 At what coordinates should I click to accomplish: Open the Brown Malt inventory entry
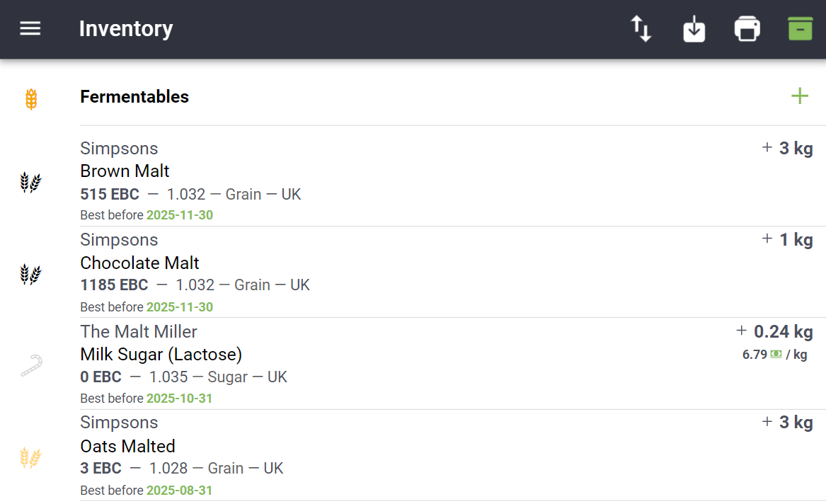tap(125, 171)
